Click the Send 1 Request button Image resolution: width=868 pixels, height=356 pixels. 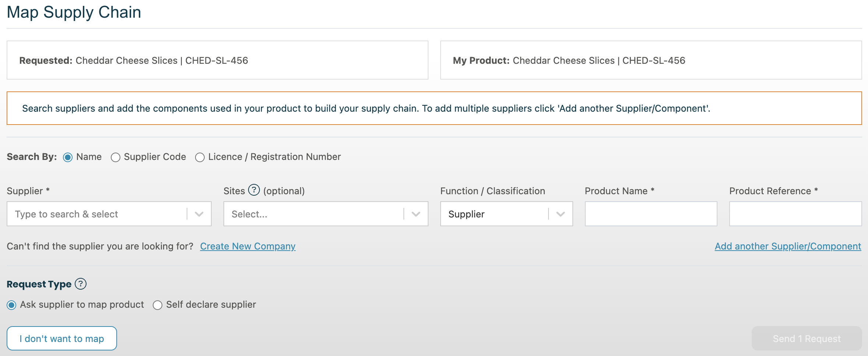[x=807, y=338]
